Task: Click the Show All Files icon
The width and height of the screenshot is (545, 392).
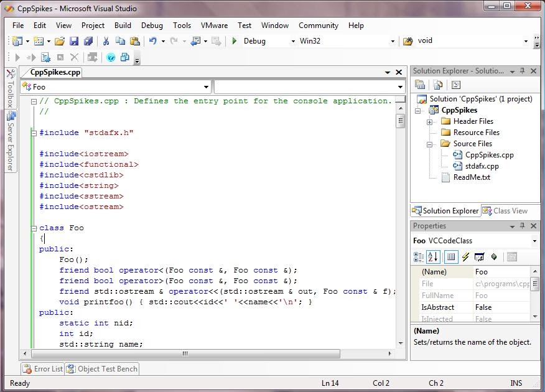Action: pyautogui.click(x=438, y=84)
